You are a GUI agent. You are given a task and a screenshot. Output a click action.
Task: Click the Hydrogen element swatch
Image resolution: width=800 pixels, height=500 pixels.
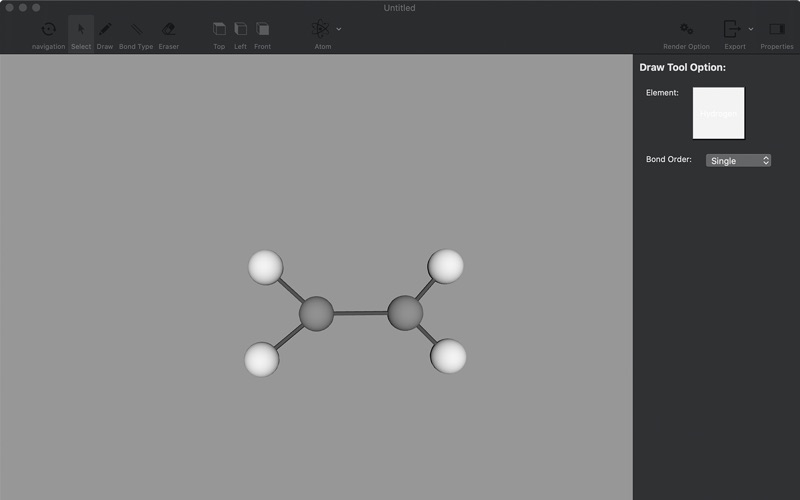click(718, 113)
